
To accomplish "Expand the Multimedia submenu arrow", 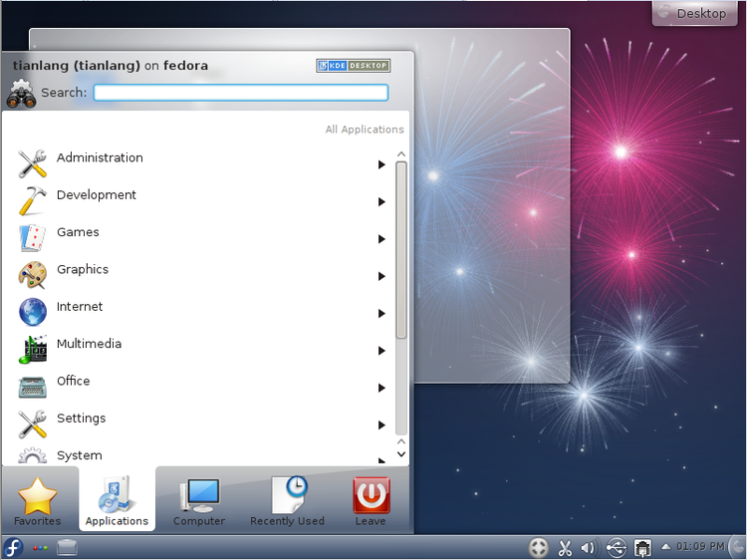I will click(381, 351).
